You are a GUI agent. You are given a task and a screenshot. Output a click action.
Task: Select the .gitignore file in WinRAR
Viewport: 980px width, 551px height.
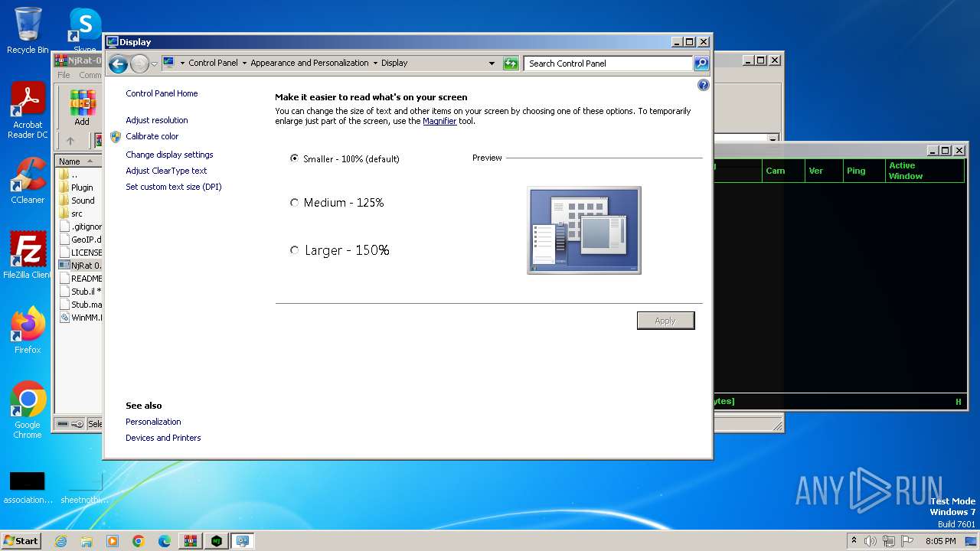(80, 227)
